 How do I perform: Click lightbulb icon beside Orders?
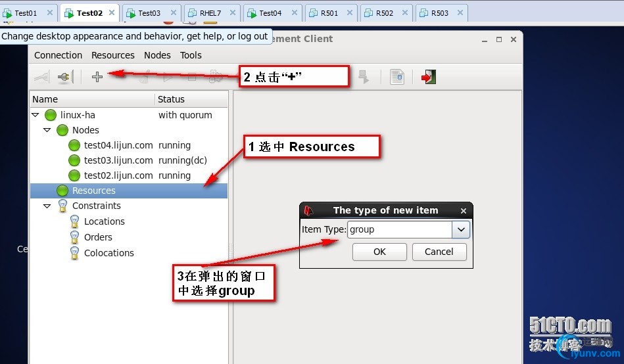pyautogui.click(x=74, y=237)
